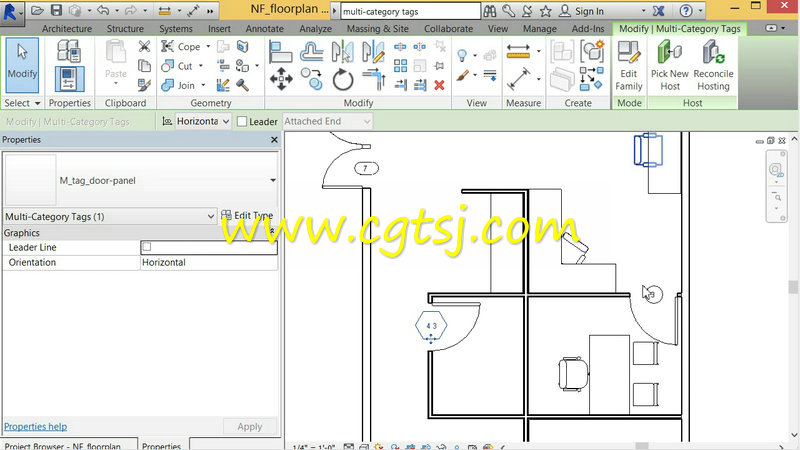Click the multi-category tags search field
The height and width of the screenshot is (450, 800).
pyautogui.click(x=410, y=11)
